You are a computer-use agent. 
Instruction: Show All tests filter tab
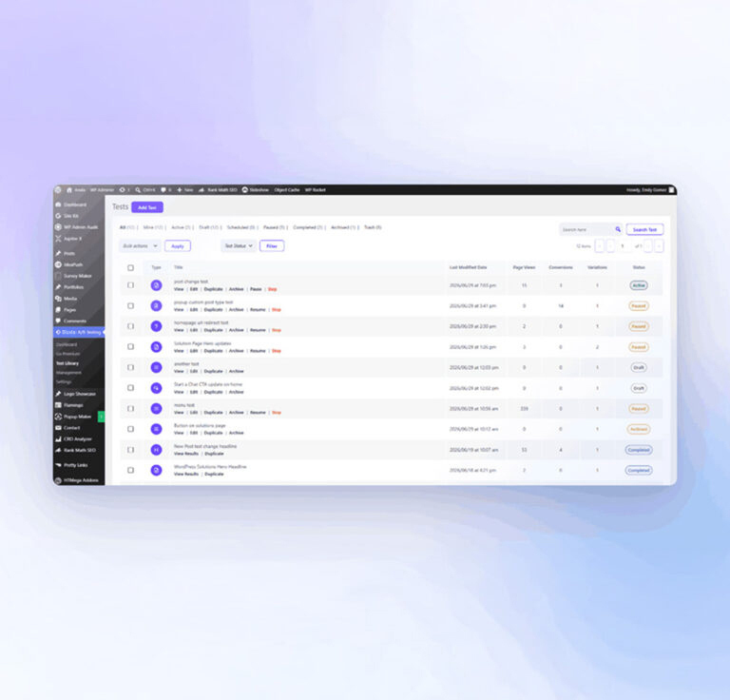(127, 227)
